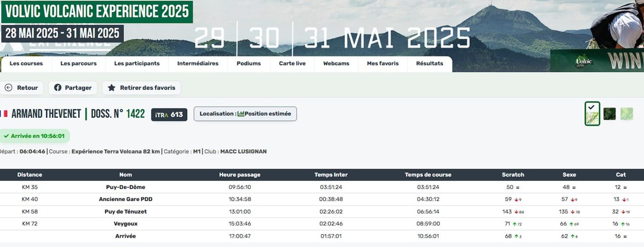
Task: Go to the Carte live tab
Action: click(292, 63)
